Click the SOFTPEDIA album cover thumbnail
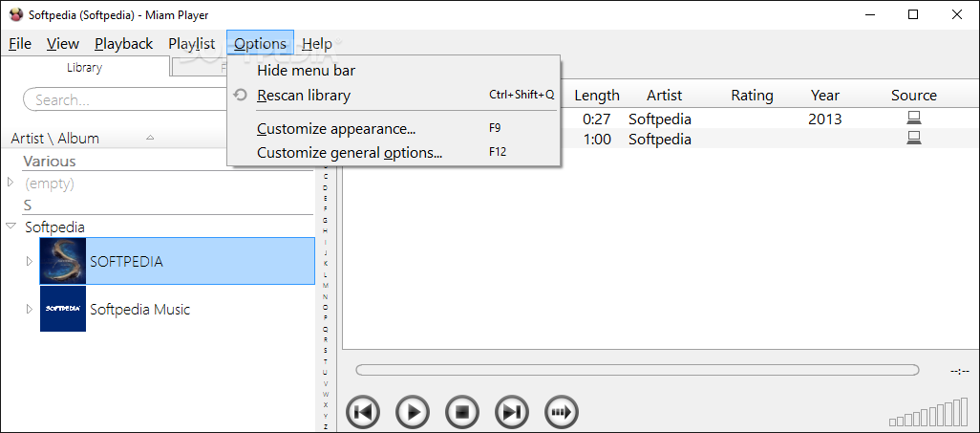 [x=62, y=261]
